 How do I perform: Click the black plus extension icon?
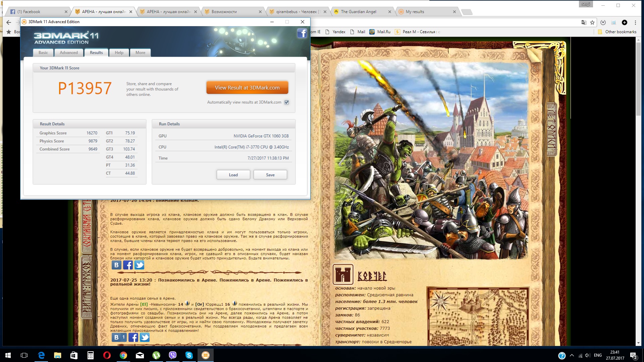[624, 22]
